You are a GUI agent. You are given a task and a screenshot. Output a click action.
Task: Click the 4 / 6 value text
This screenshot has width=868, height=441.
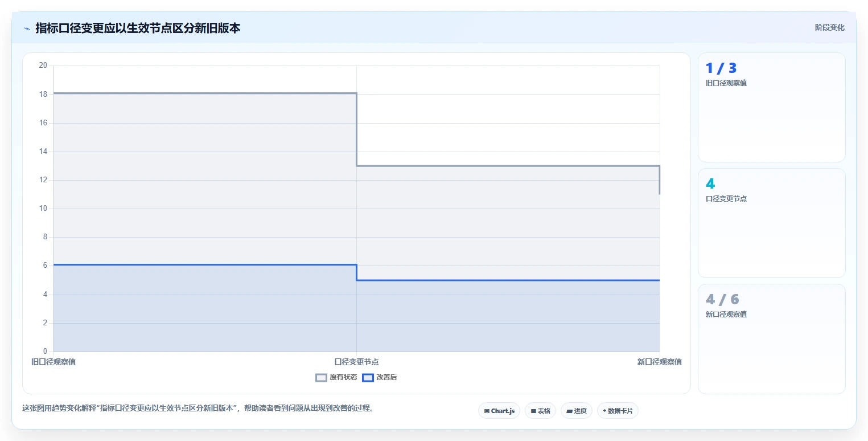(722, 300)
